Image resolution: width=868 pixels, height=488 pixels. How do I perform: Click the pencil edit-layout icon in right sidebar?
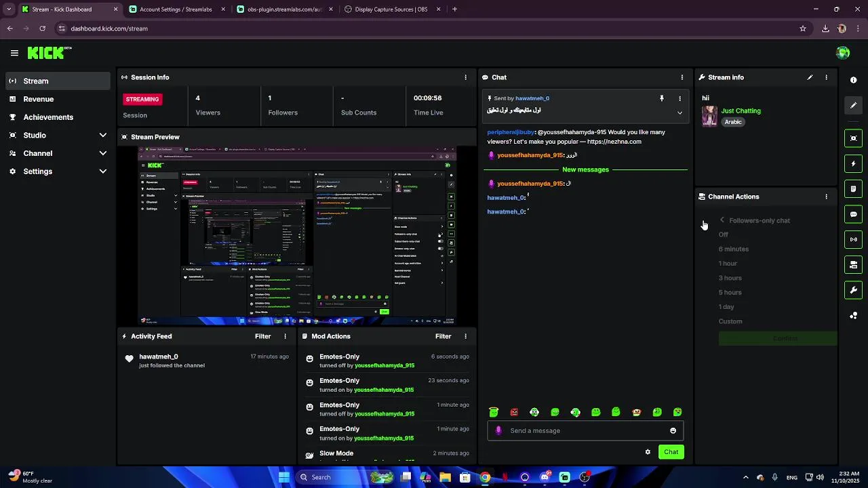click(853, 106)
